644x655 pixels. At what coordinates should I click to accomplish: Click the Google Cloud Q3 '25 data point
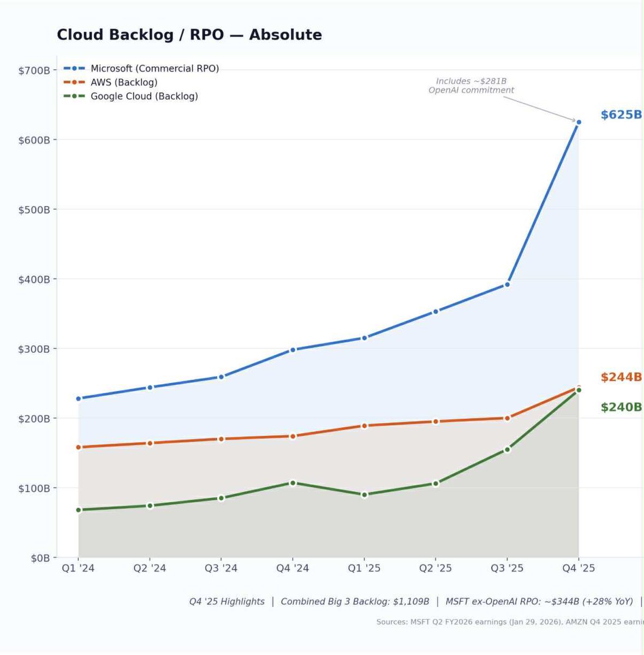point(507,449)
